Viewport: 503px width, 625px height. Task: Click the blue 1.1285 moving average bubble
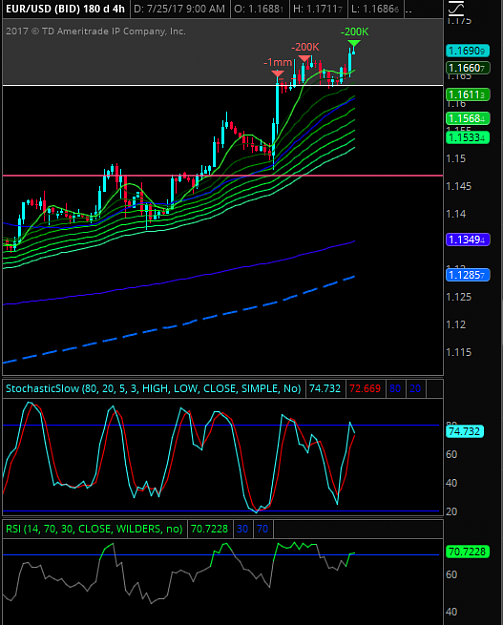click(468, 275)
